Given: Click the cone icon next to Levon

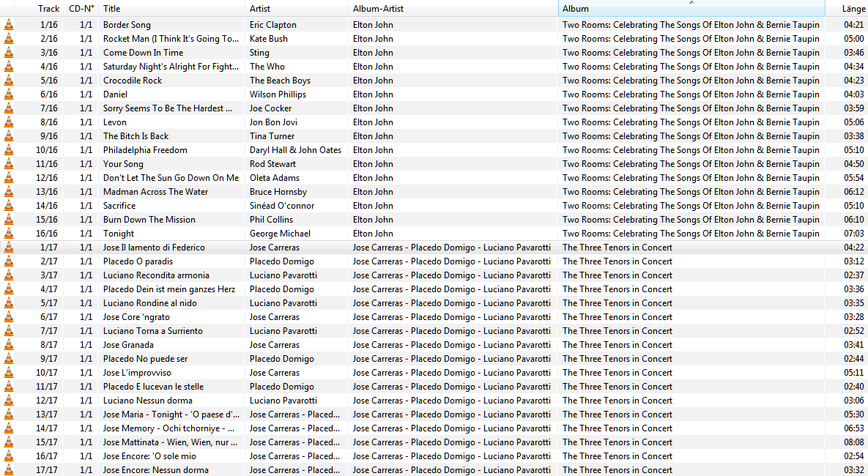Looking at the screenshot, I should (8, 122).
